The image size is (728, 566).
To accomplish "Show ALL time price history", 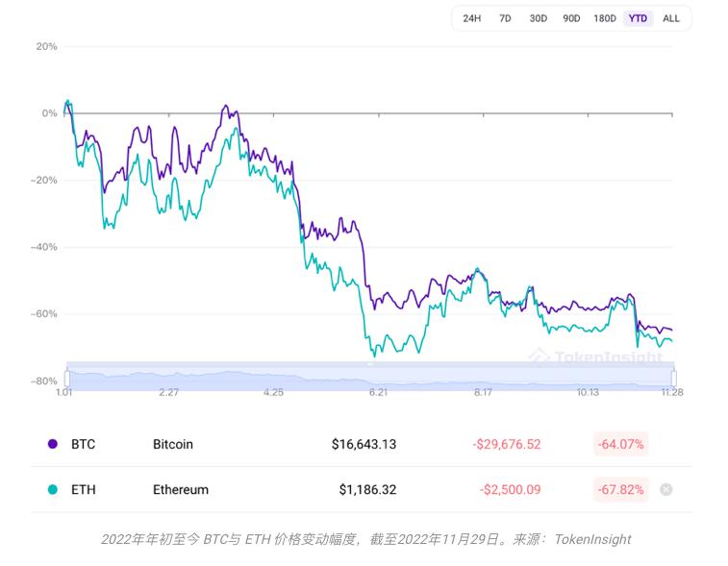I will click(x=671, y=18).
